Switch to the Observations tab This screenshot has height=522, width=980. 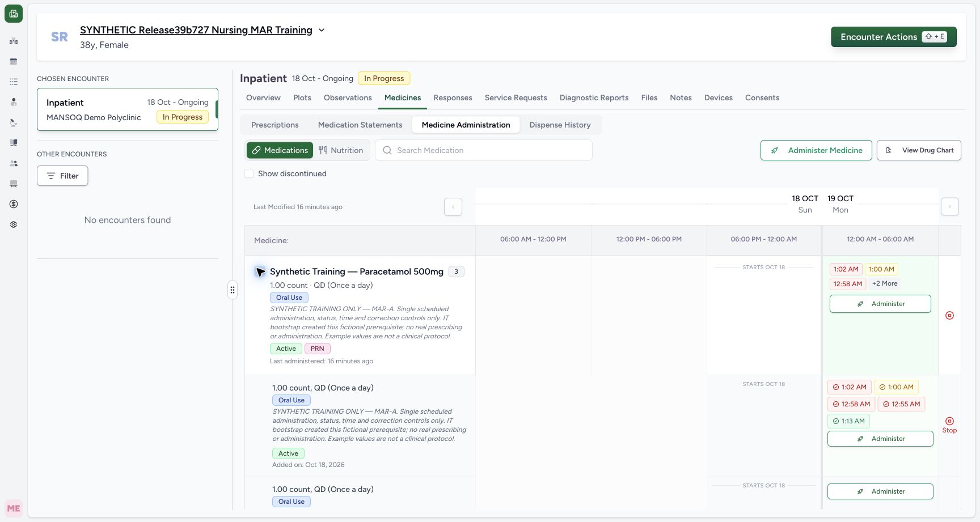(348, 97)
